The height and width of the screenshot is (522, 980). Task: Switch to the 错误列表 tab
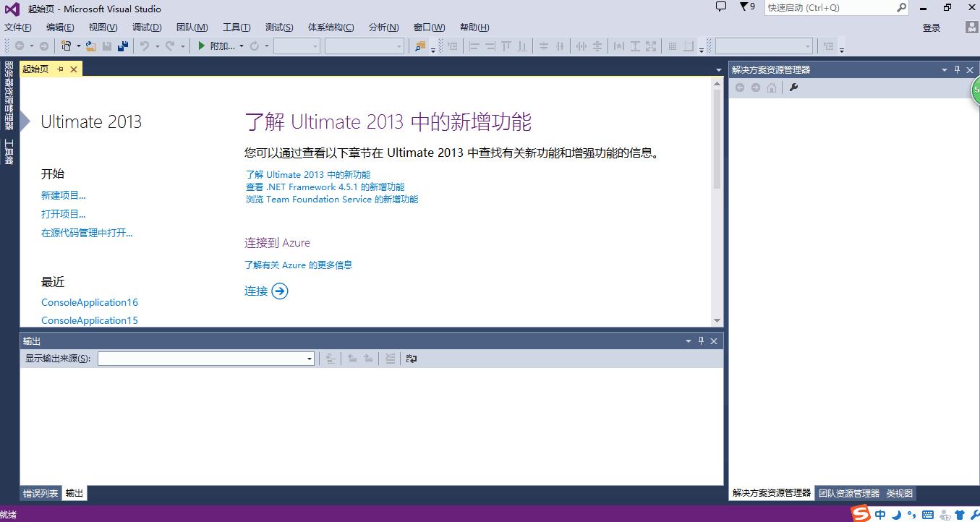click(41, 494)
